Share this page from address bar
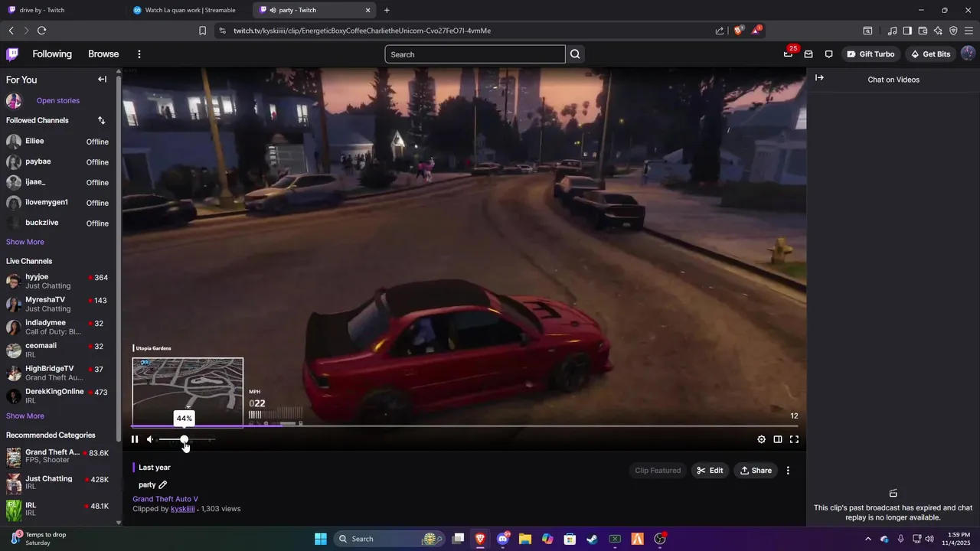980x551 pixels. 720,31
